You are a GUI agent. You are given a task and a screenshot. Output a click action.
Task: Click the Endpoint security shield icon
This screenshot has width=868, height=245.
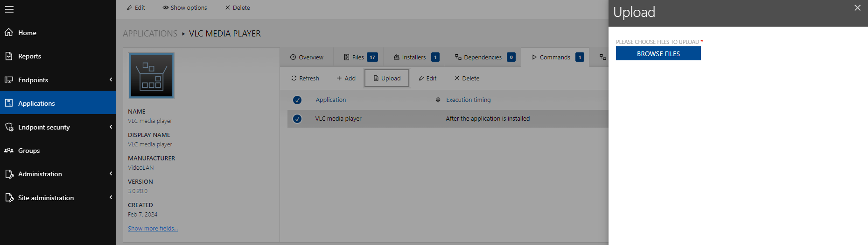tap(9, 127)
